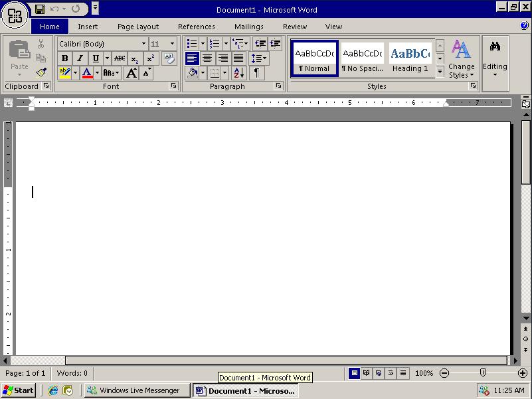Viewport: 532px width, 399px height.
Task: Open the Font Color swatch
Action: pyautogui.click(x=86, y=73)
